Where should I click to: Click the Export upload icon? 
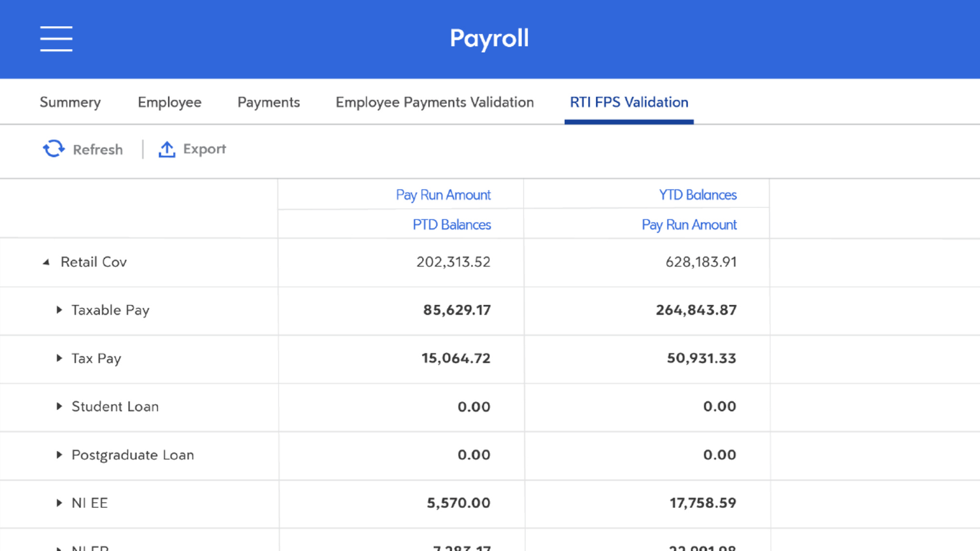[x=167, y=149]
